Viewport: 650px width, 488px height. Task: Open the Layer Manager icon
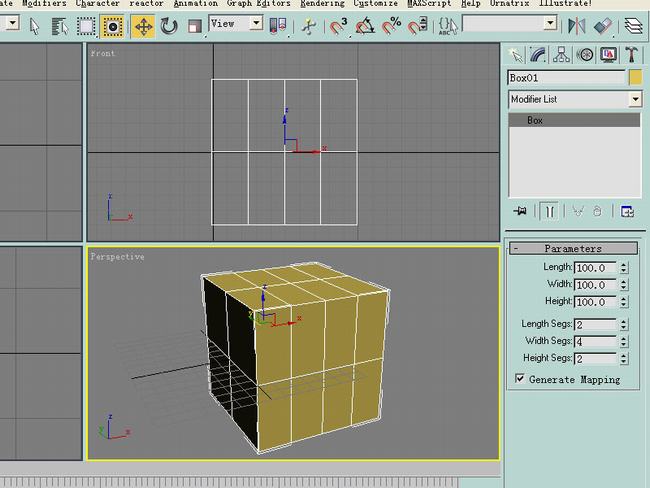point(633,26)
